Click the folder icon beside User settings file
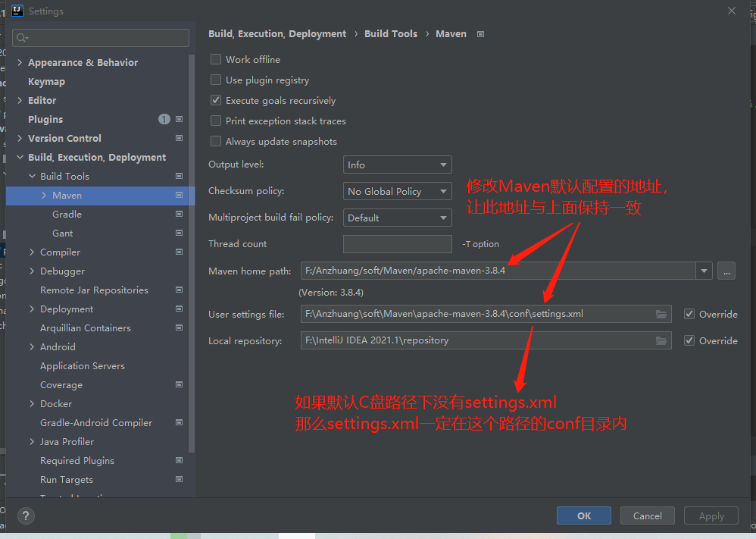Image resolution: width=756 pixels, height=539 pixels. 661,314
